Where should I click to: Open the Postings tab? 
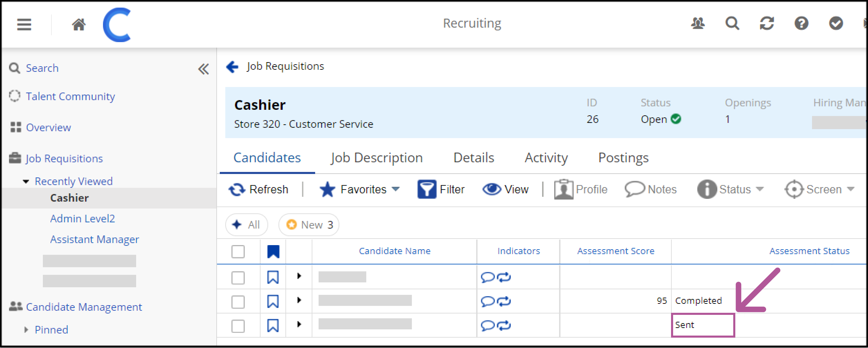coord(623,158)
